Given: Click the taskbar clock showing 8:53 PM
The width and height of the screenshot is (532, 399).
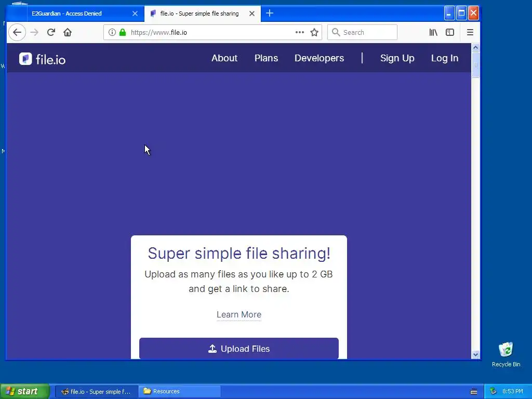Looking at the screenshot, I should coord(512,391).
